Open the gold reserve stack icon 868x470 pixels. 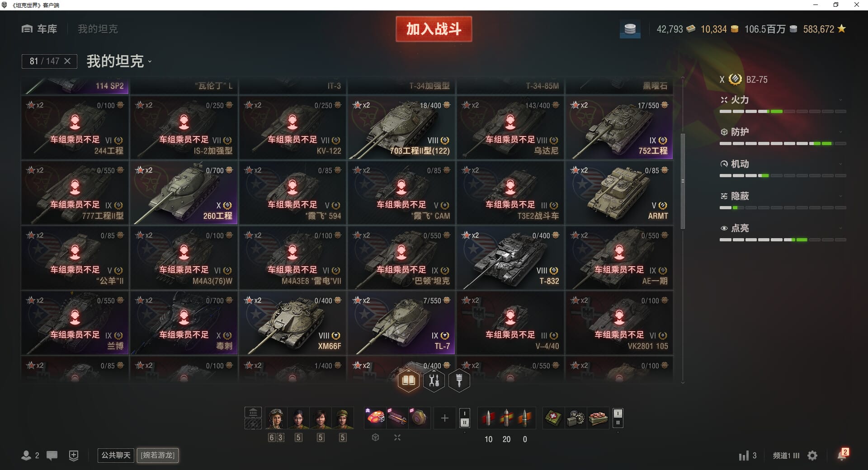pos(630,29)
